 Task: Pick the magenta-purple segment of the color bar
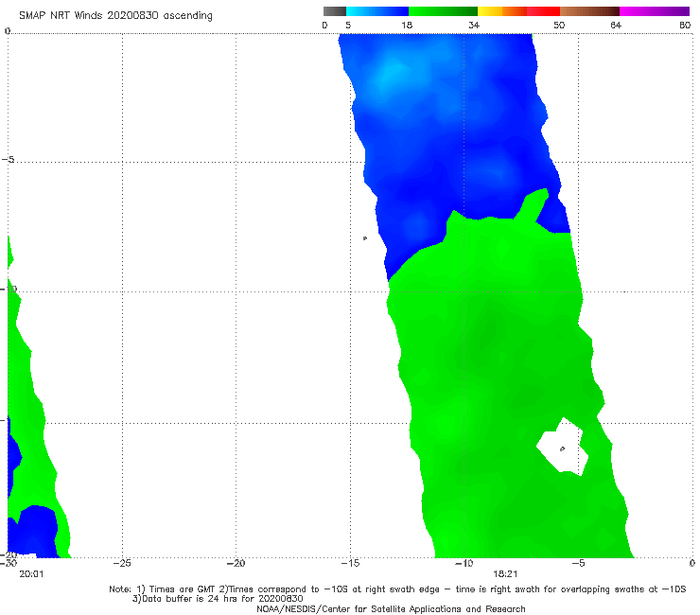pos(655,11)
